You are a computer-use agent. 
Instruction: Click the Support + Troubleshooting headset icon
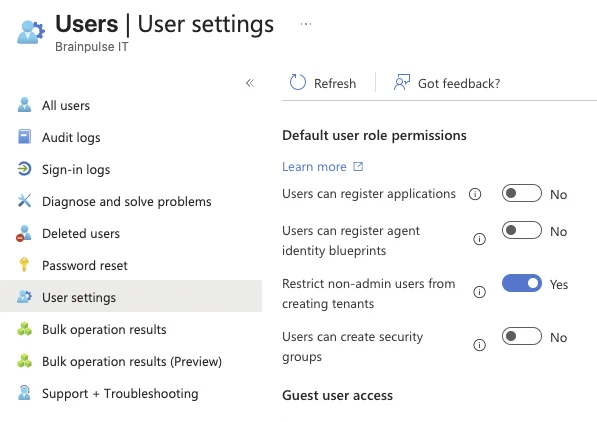coord(24,393)
